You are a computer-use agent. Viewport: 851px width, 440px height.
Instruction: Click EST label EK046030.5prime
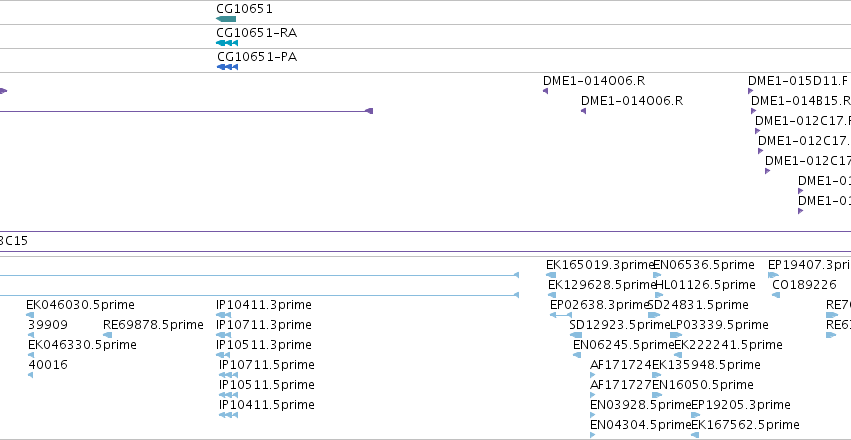pos(80,305)
